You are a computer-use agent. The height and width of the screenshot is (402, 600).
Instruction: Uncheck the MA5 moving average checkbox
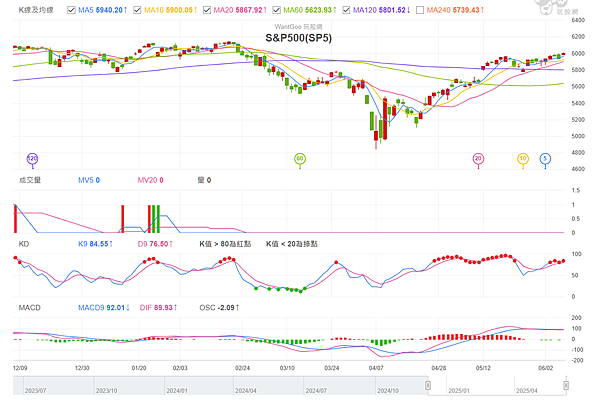(71, 10)
